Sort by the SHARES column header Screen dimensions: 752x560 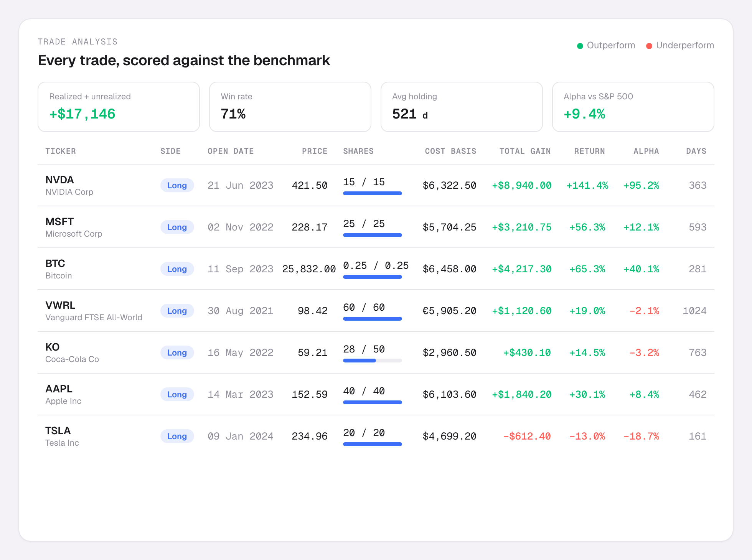click(x=358, y=151)
